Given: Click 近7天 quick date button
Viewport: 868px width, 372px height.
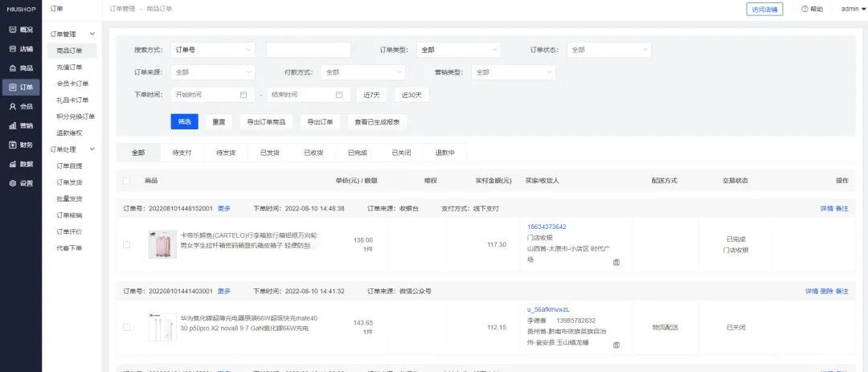Looking at the screenshot, I should pos(371,95).
